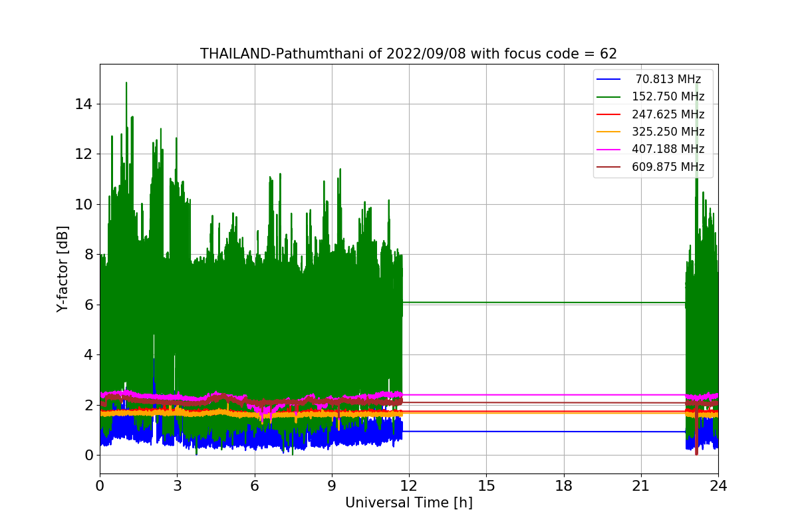The height and width of the screenshot is (532, 798).
Task: Click the x-axis tick label 3
Action: [177, 485]
